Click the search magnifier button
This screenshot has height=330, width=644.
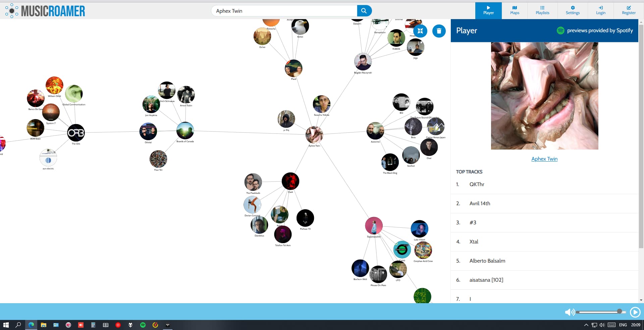click(364, 11)
